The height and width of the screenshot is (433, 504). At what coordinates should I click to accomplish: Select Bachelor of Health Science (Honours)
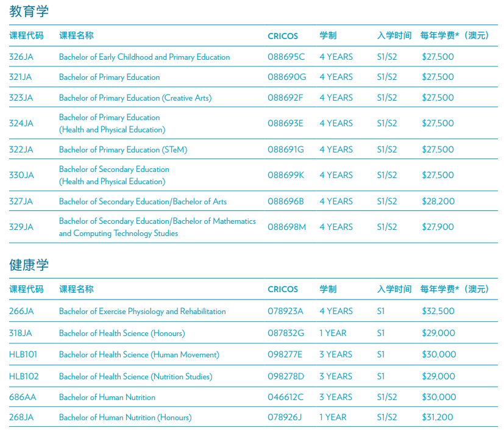[122, 333]
